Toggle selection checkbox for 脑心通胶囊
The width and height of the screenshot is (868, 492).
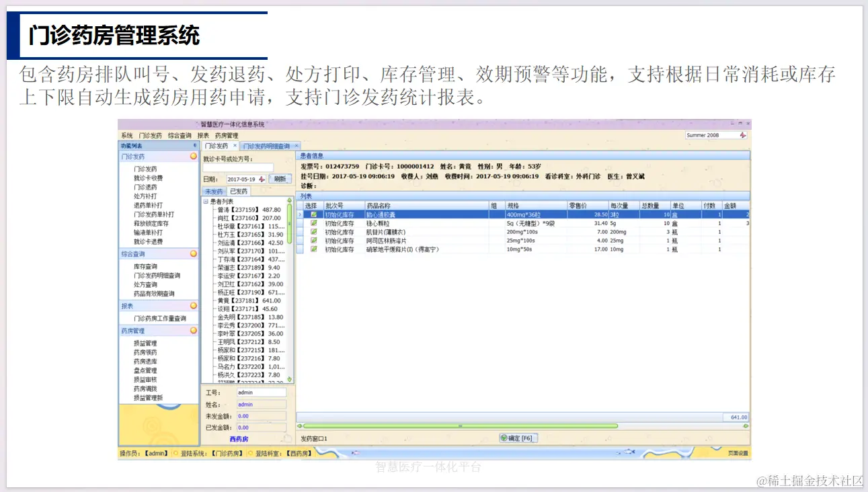tap(313, 214)
